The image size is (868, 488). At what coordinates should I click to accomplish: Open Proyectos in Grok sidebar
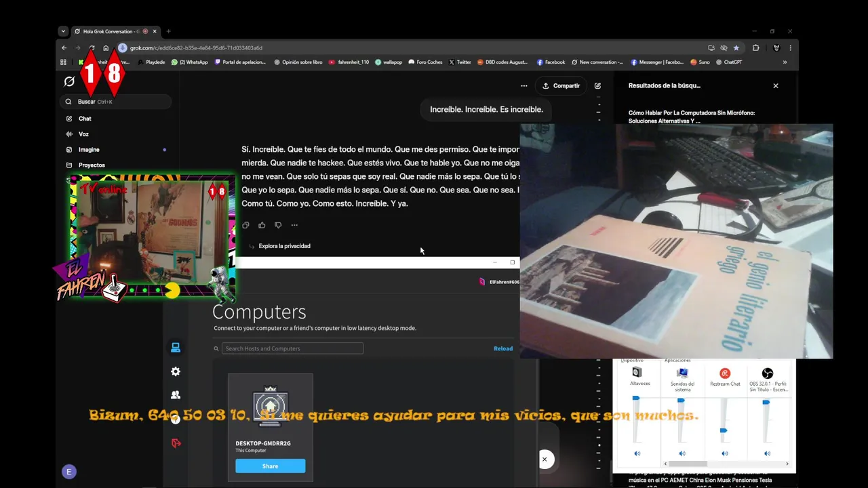(92, 165)
